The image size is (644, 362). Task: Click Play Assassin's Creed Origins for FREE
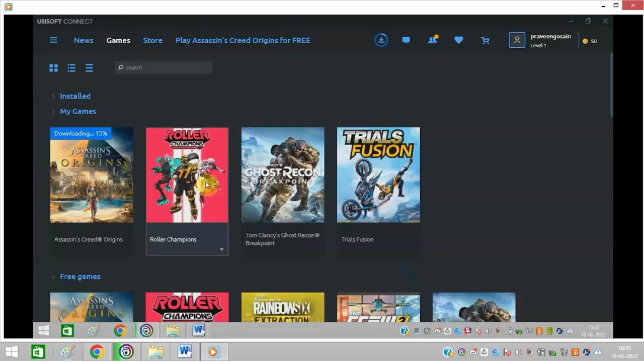[243, 40]
